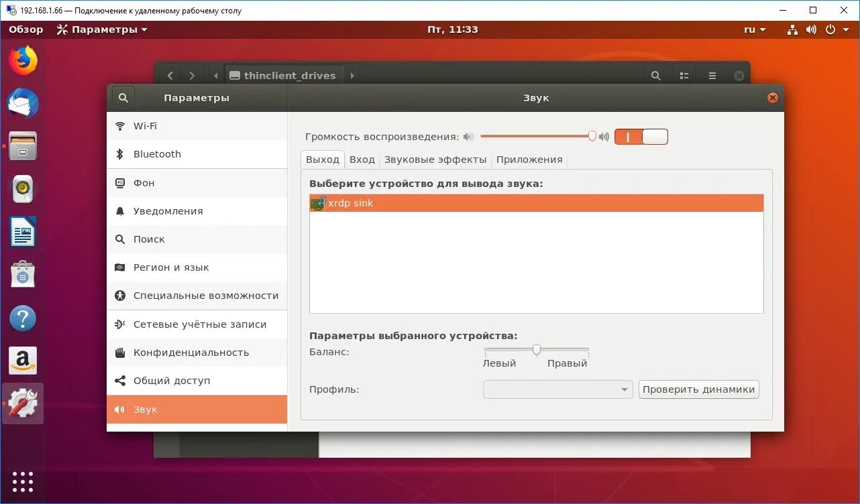860x504 pixels.
Task: Click the low volume speaker icon
Action: pos(468,137)
